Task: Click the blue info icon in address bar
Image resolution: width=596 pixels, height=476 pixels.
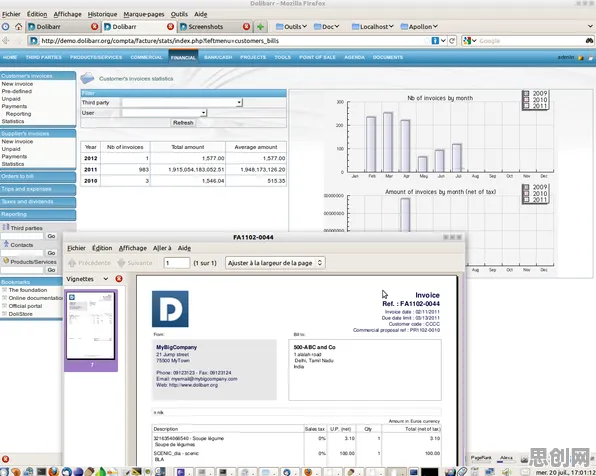Action: point(435,41)
